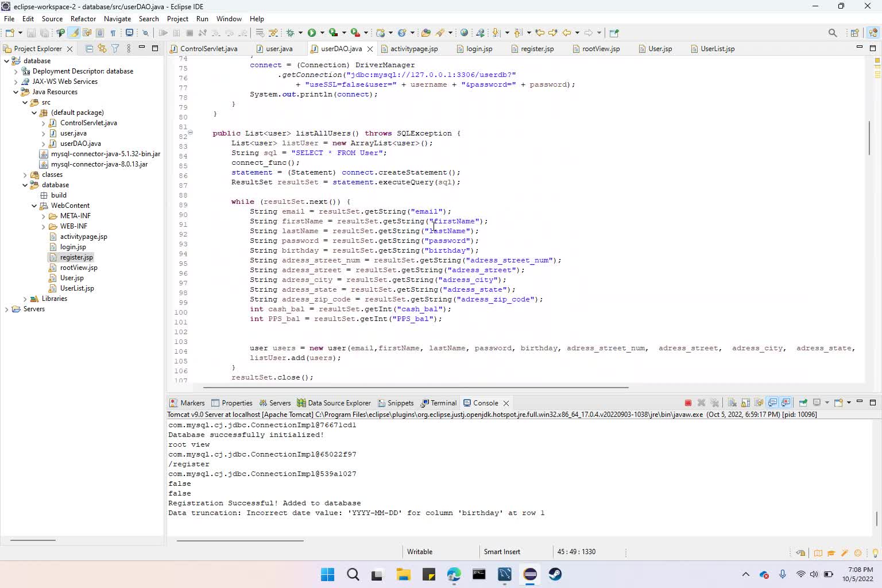This screenshot has width=882, height=588.
Task: Toggle Block Selection Mode icon
Action: [x=100, y=33]
